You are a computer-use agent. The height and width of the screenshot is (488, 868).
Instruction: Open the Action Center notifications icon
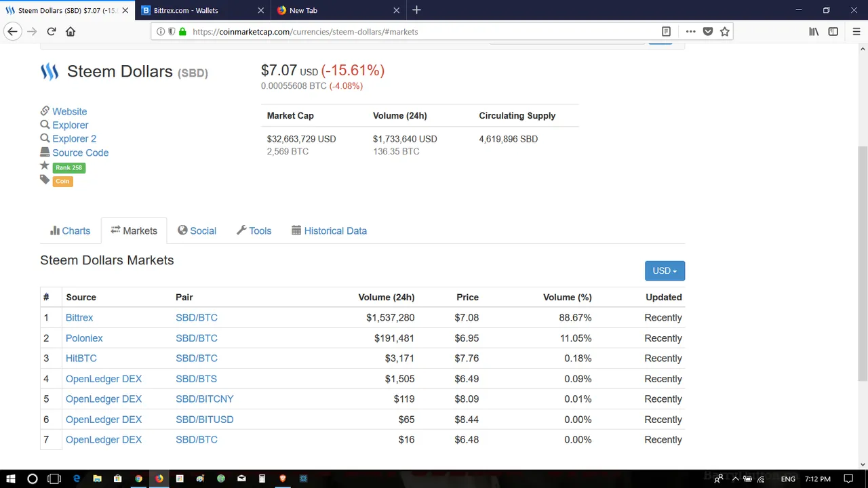tap(848, 479)
